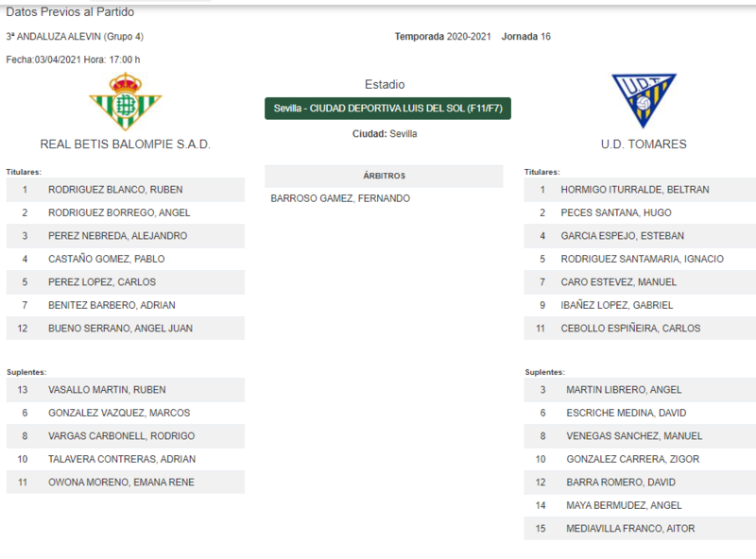Select the REAL BETIS BALOMPIE S.A.D. team name
Image resolution: width=756 pixels, height=559 pixels.
point(126,144)
